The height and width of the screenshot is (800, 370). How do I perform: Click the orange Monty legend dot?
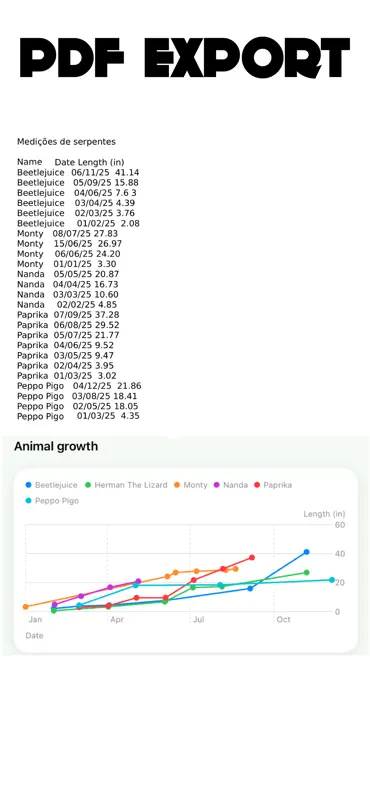[177, 485]
